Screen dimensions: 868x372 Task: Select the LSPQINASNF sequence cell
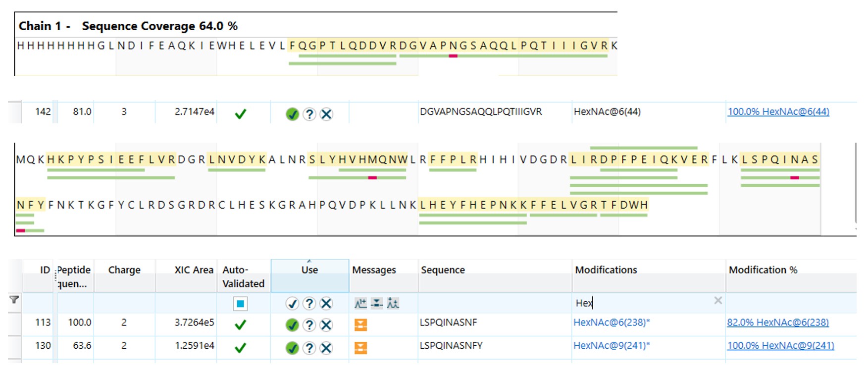pos(448,322)
